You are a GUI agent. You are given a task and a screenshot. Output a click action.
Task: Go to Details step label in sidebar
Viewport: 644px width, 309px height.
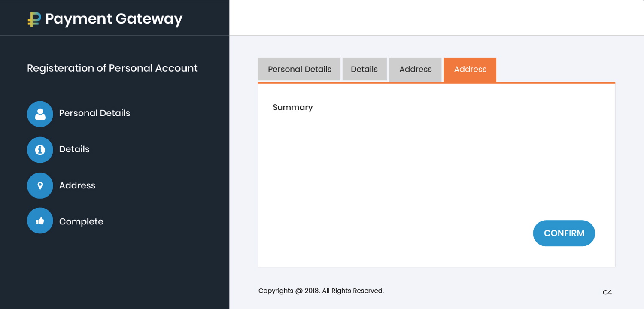(74, 149)
